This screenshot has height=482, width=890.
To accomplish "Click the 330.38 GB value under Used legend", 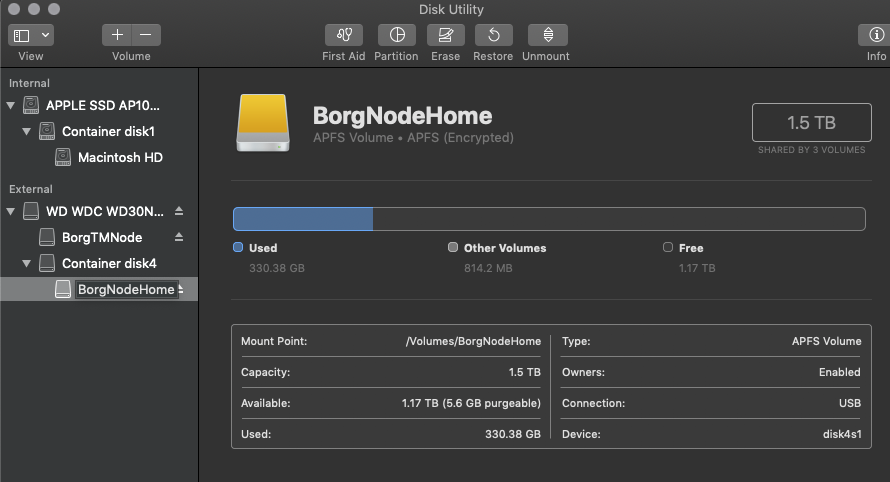I will [277, 268].
